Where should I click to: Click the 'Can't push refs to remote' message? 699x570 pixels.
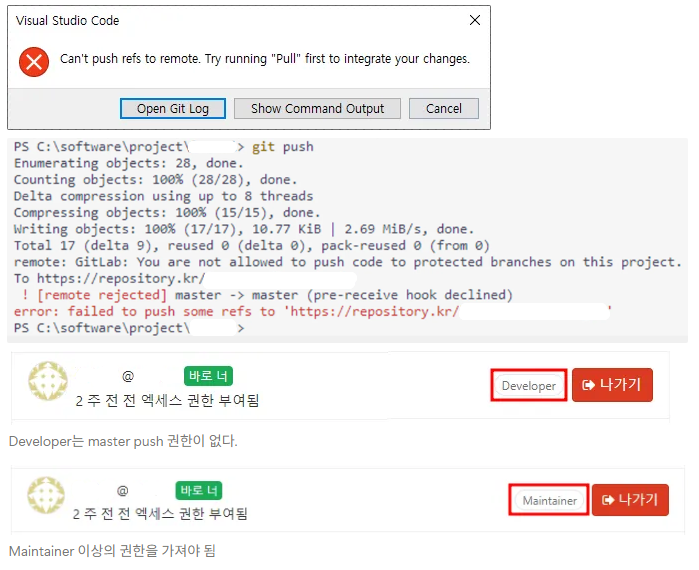click(x=265, y=59)
